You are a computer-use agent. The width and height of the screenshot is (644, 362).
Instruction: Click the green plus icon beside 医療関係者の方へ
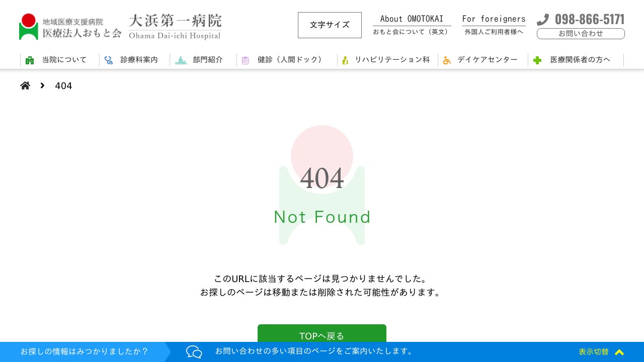click(537, 60)
